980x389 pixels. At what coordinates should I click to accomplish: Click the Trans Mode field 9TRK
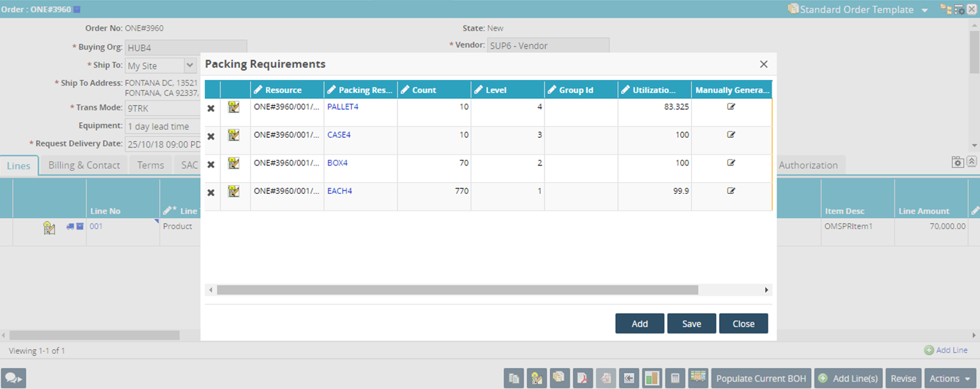(163, 108)
